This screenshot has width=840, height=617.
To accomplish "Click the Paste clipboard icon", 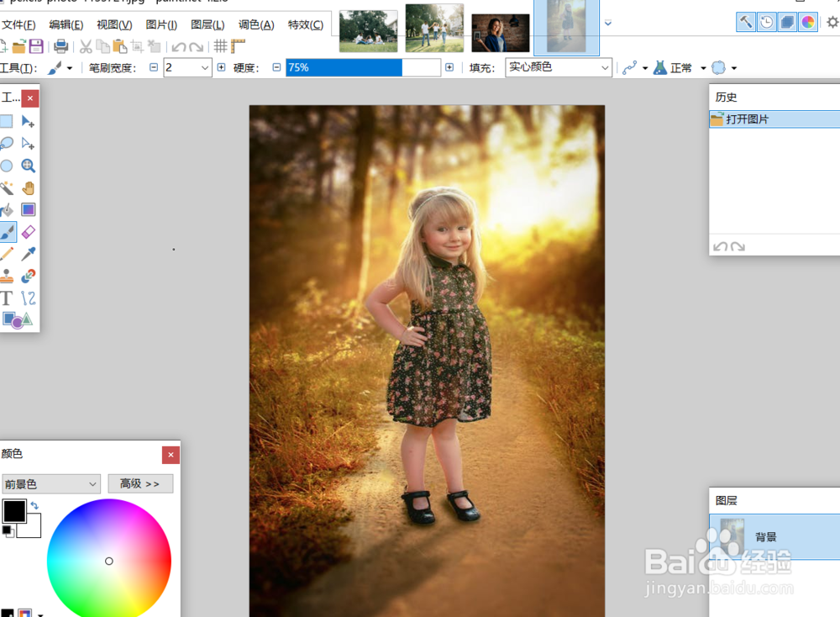I will tap(120, 46).
